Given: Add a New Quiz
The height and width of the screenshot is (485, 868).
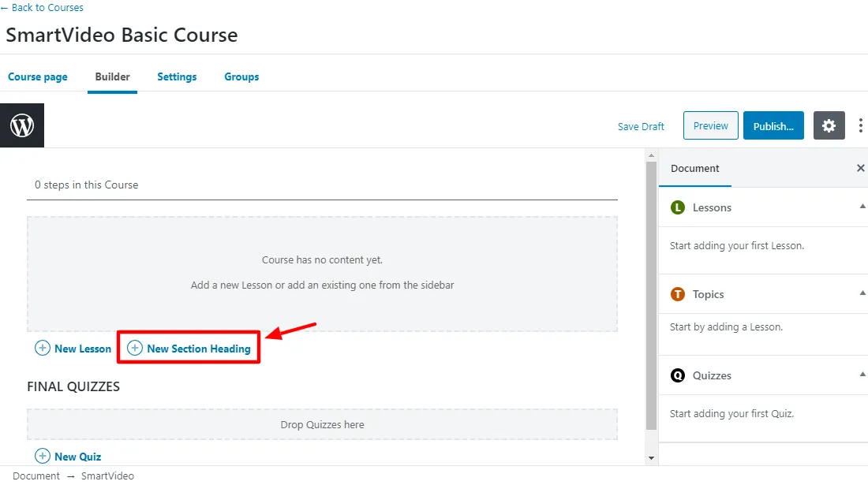Looking at the screenshot, I should coord(68,457).
